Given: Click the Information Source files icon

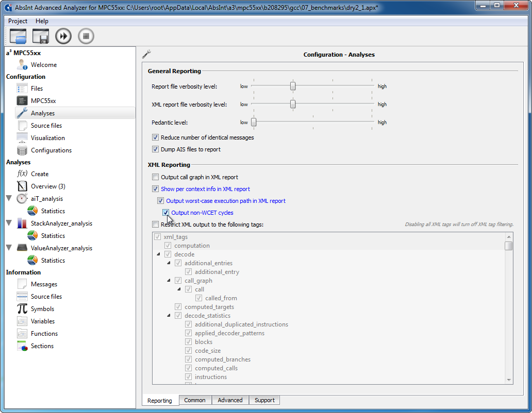Looking at the screenshot, I should point(22,297).
